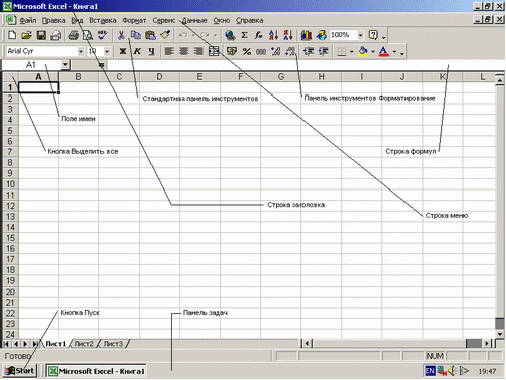Viewport: 506px width, 380px height.
Task: Switch to the Лист3 sheet tab
Action: pyautogui.click(x=113, y=344)
